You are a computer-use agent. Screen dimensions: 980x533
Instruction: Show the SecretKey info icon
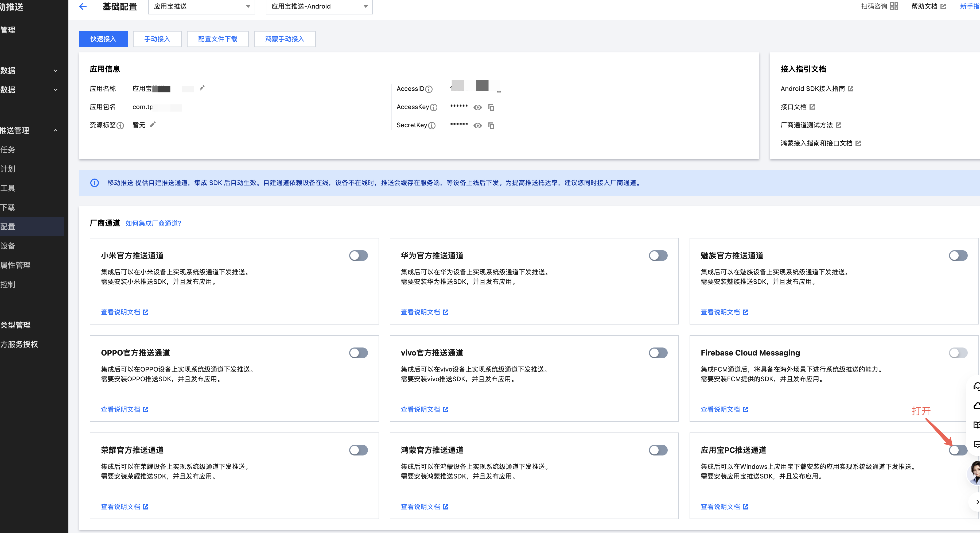click(432, 126)
